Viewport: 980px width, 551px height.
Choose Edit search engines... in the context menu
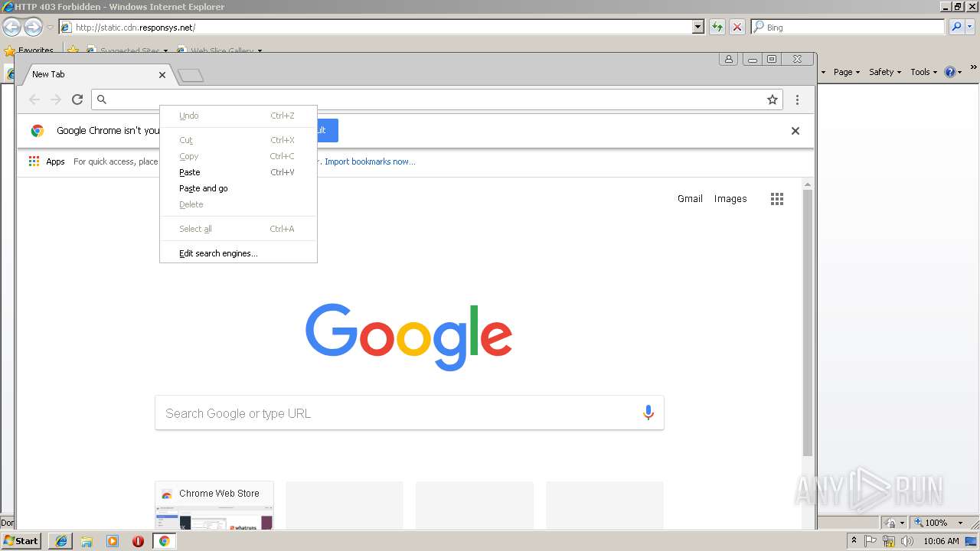pos(238,253)
